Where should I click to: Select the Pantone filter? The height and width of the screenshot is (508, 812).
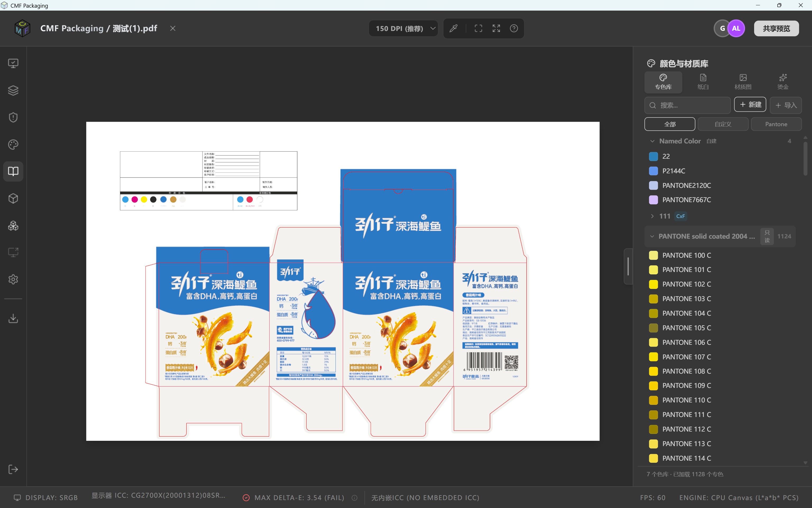click(x=776, y=124)
